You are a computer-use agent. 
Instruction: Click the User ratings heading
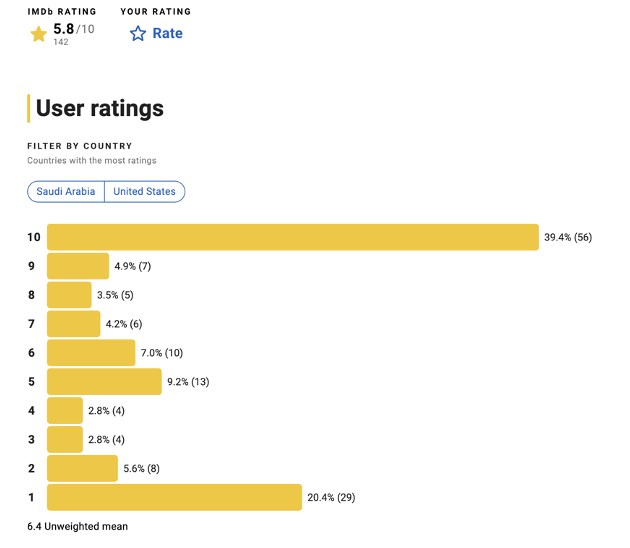(100, 108)
